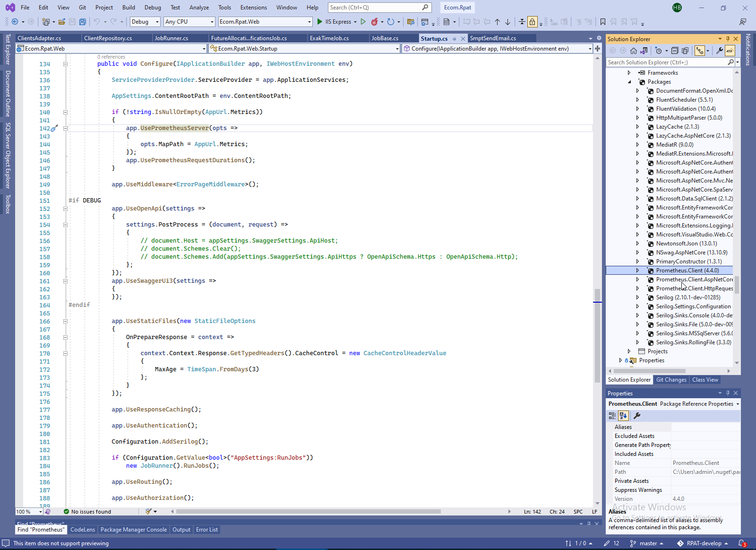Open the Git Changes tab
Image resolution: width=756 pixels, height=550 pixels.
[671, 380]
